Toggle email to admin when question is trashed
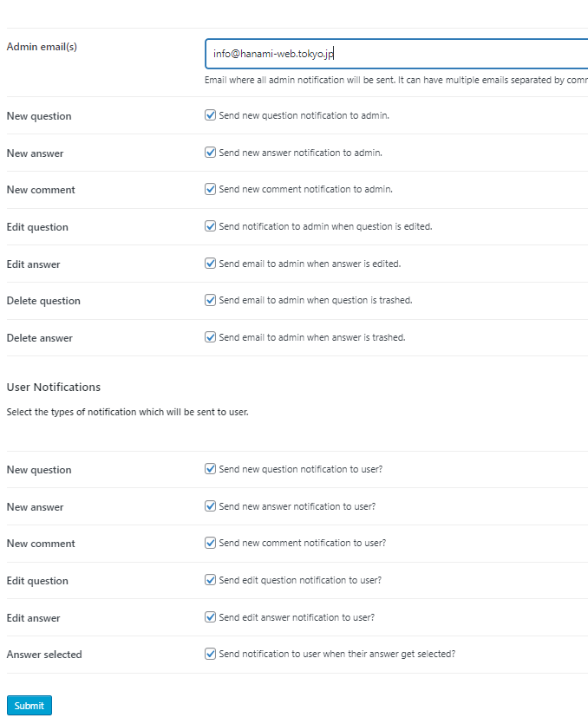588x717 pixels. 211,300
